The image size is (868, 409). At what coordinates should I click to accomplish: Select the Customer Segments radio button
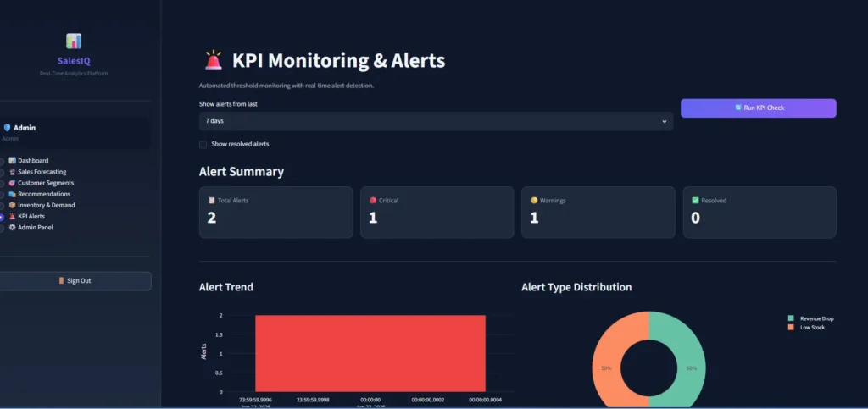pyautogui.click(x=2, y=184)
